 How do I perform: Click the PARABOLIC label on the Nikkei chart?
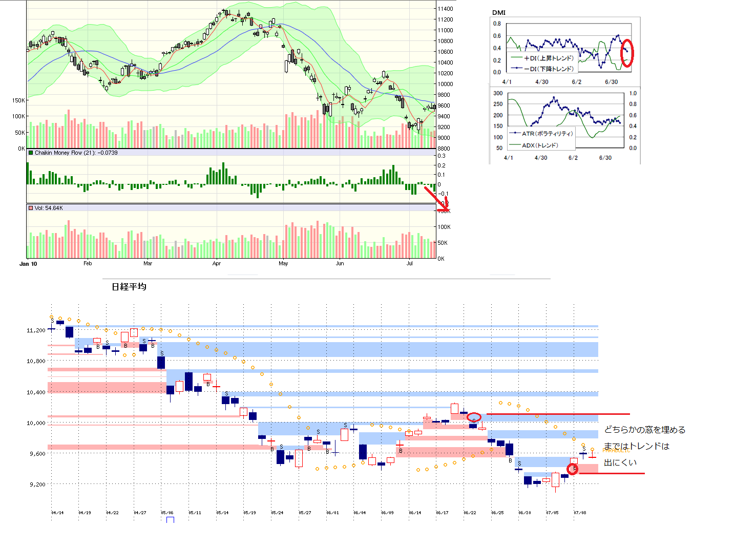point(616,451)
